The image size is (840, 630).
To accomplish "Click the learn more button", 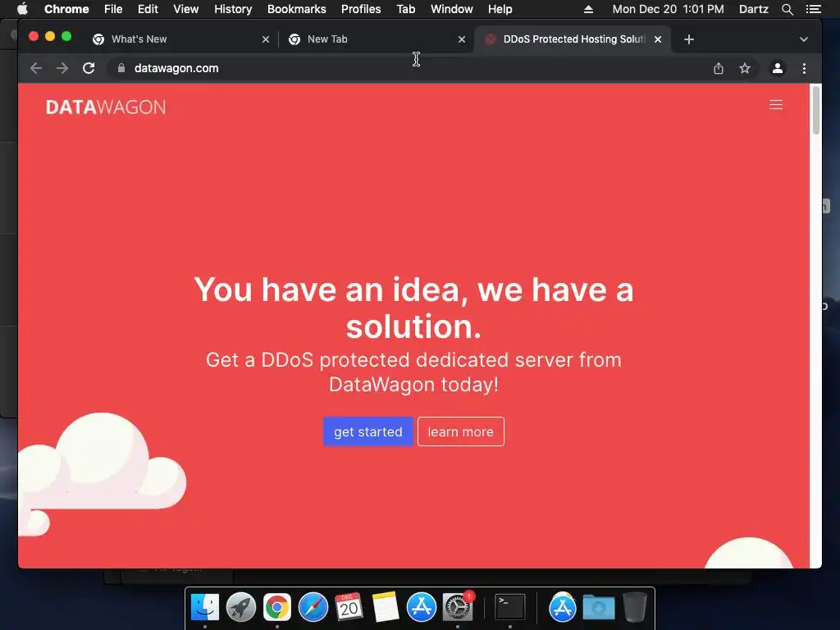I will pos(461,431).
